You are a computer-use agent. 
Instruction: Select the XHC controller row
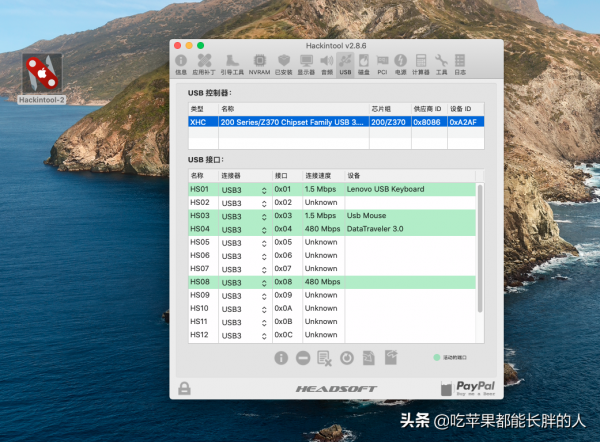pyautogui.click(x=336, y=122)
